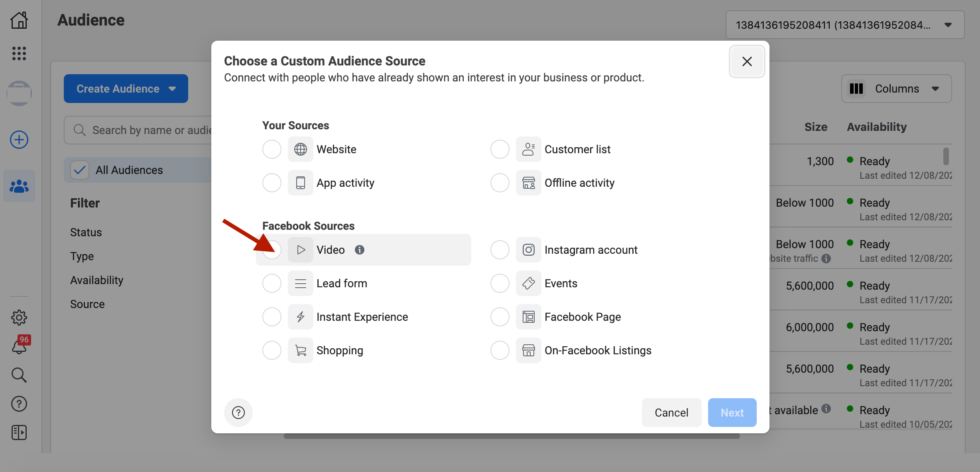The width and height of the screenshot is (980, 472).
Task: Open the all-tools grid menu icon
Action: click(x=19, y=53)
